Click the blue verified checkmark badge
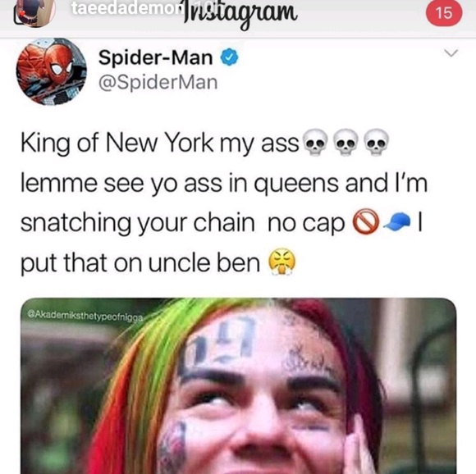This screenshot has height=474, width=476. 229,57
